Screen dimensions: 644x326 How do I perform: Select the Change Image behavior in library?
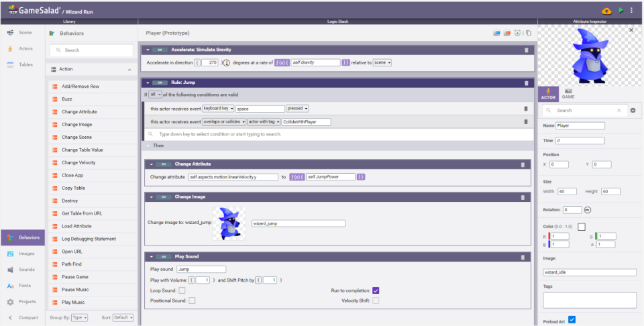(x=92, y=124)
